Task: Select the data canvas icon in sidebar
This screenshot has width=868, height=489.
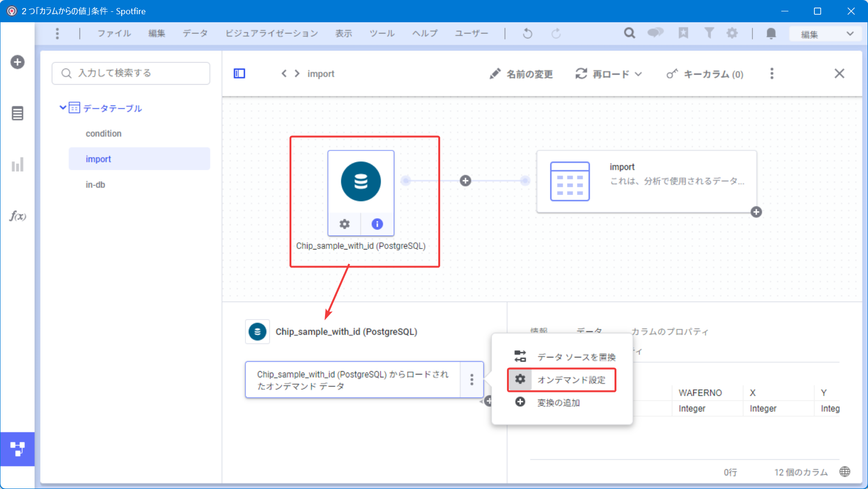Action: (18, 449)
